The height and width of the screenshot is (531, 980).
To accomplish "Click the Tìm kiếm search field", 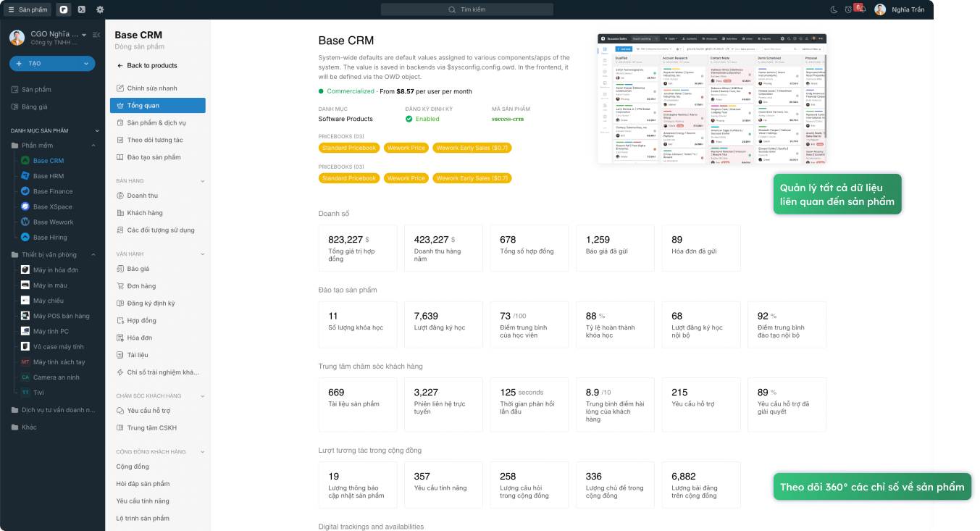I will (x=466, y=9).
